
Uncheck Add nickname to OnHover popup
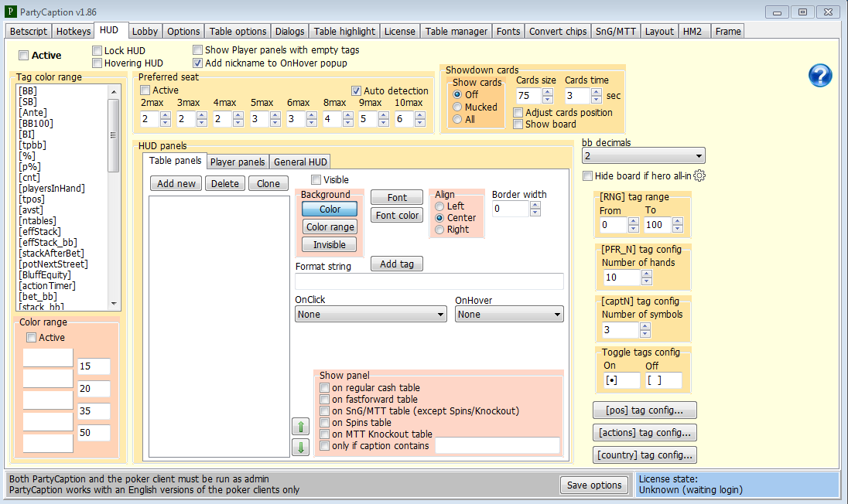point(198,63)
